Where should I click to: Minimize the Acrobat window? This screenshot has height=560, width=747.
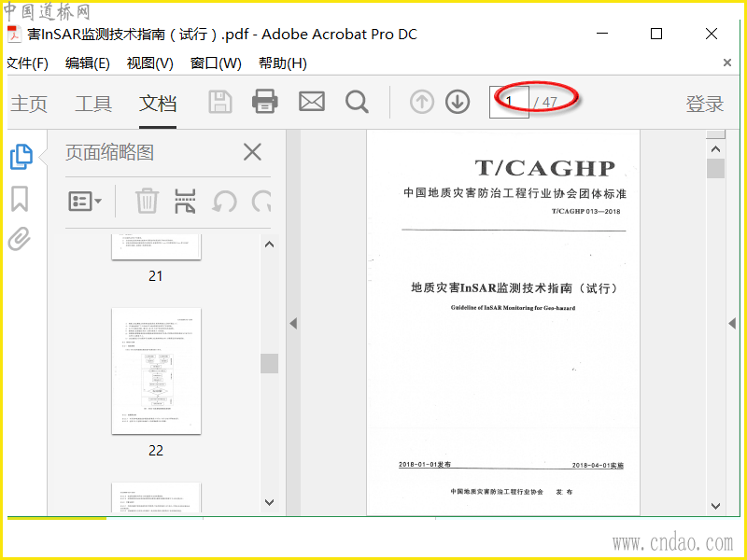point(602,34)
